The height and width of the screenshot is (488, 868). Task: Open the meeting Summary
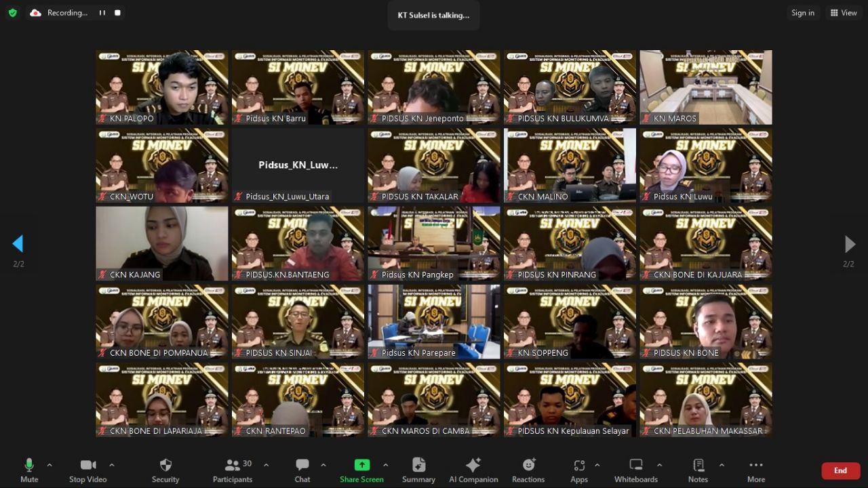tap(418, 470)
